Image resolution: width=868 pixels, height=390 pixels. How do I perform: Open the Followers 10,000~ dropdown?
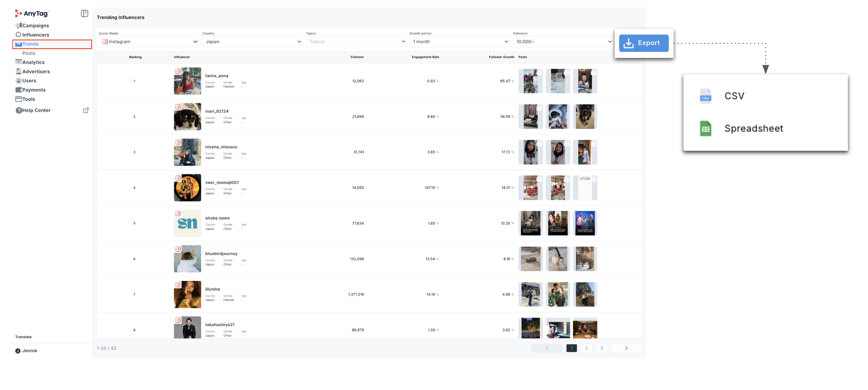[x=563, y=41]
